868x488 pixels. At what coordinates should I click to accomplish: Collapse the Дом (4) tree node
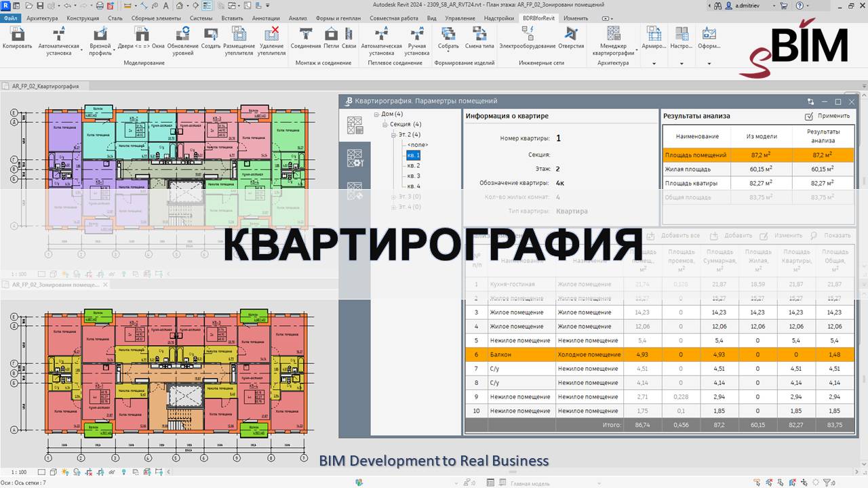[376, 114]
